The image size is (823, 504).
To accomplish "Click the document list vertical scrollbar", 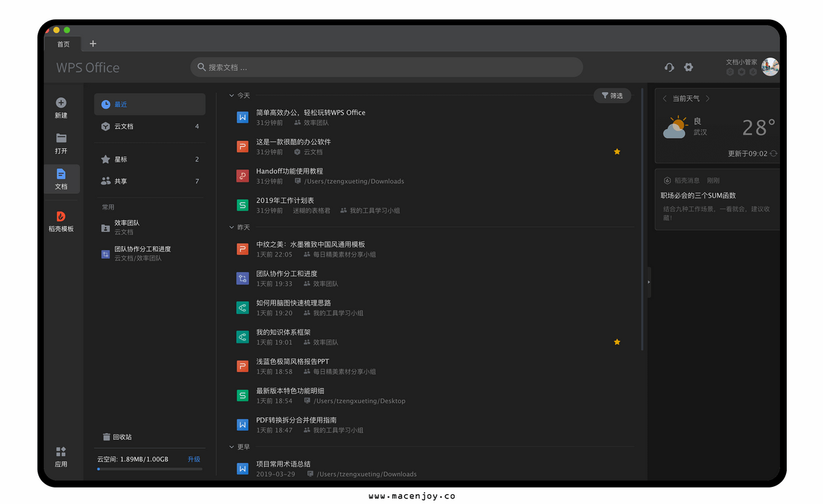I will coord(642,219).
